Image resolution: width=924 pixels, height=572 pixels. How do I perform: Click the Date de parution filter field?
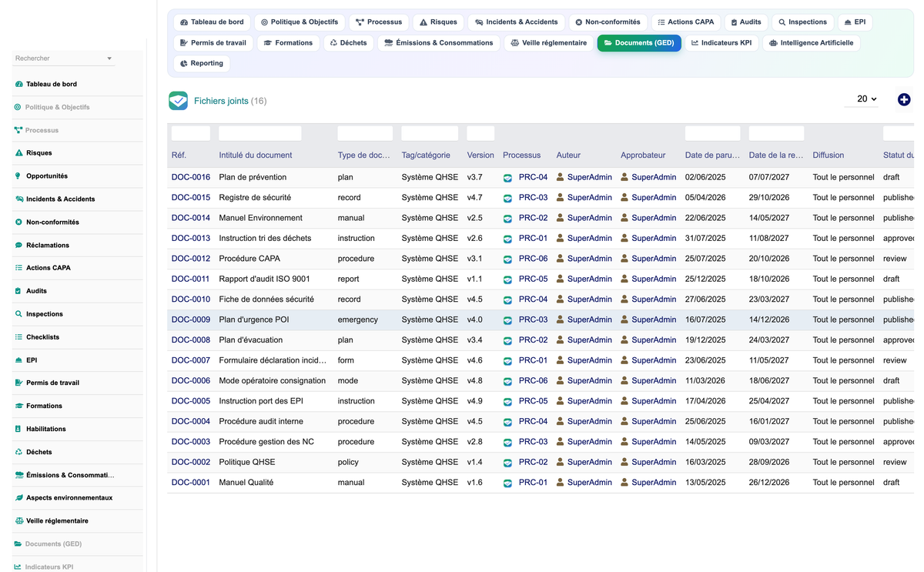pos(712,133)
